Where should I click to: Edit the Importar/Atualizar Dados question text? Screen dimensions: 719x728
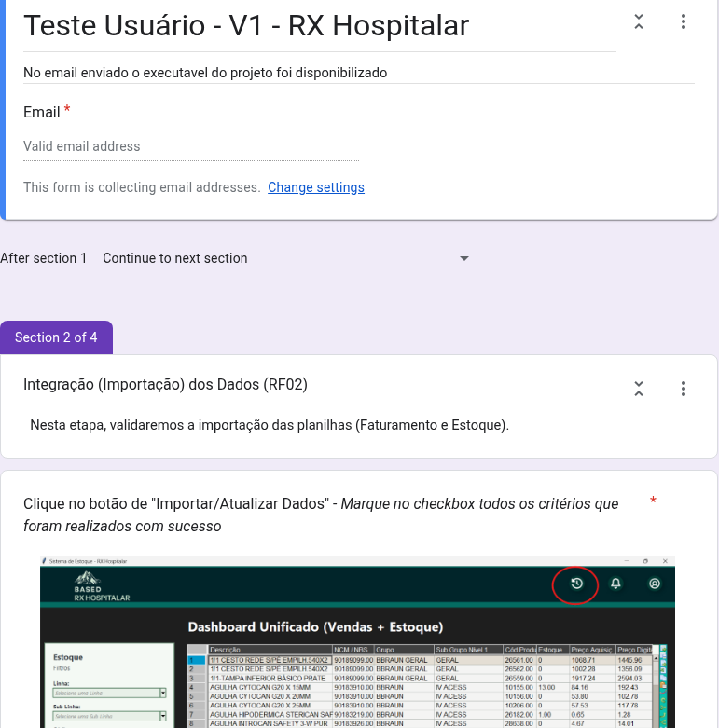(320, 515)
